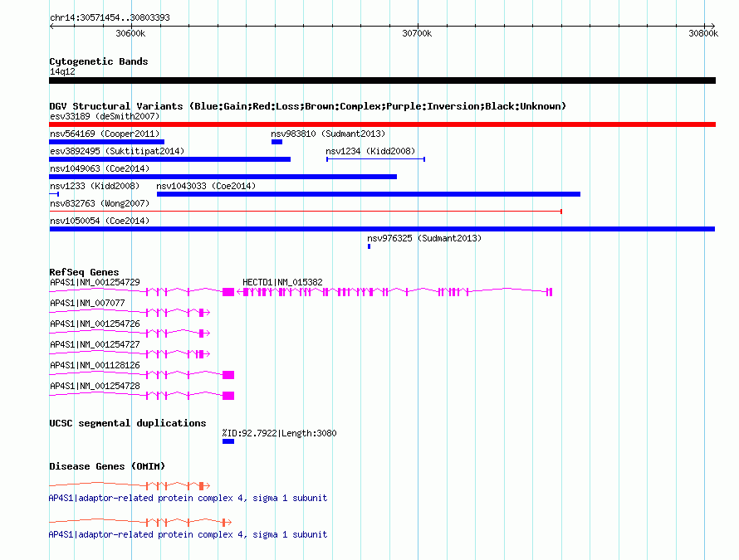Click the AP4S1|NM_001254729 transcript glyph

pos(141,292)
